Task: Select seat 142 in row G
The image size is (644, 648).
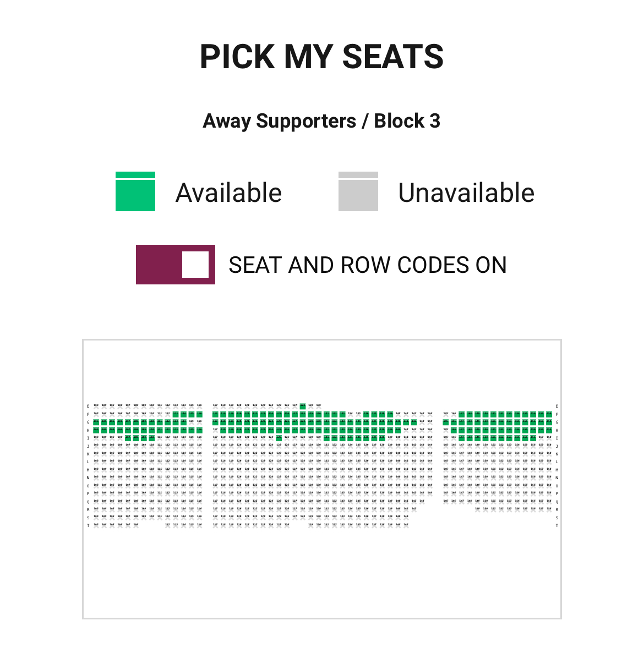Action: (414, 422)
